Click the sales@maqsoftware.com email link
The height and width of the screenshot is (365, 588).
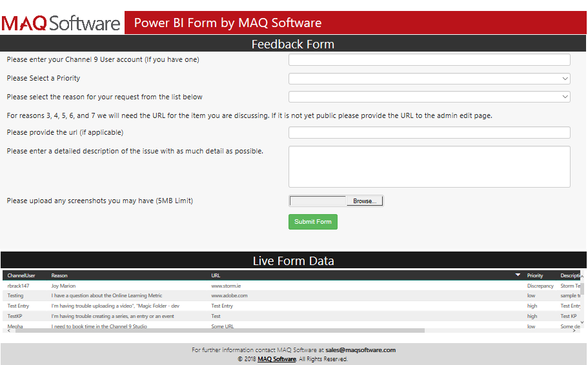360,350
